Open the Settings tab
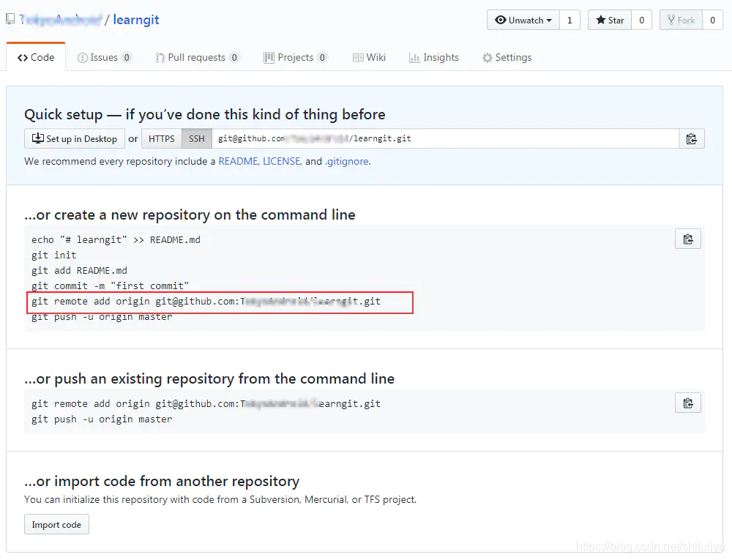The image size is (732, 560). pos(507,57)
